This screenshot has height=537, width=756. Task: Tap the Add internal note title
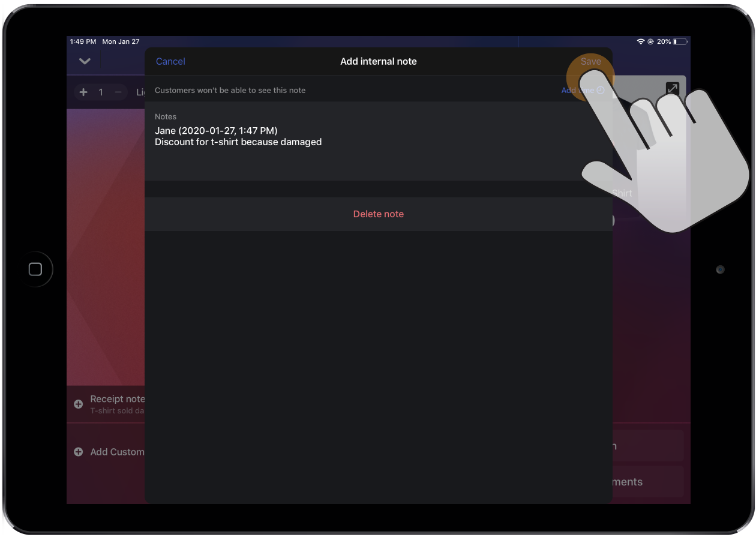[x=378, y=61]
